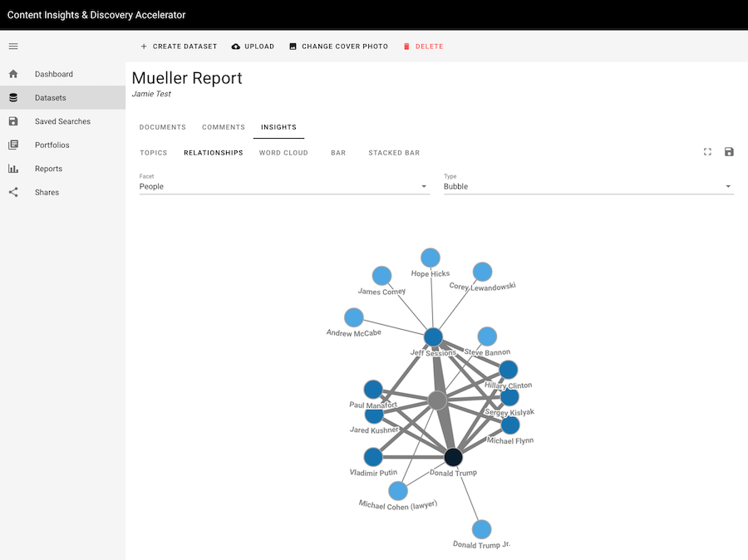Show the Stacked Bar view

(394, 153)
